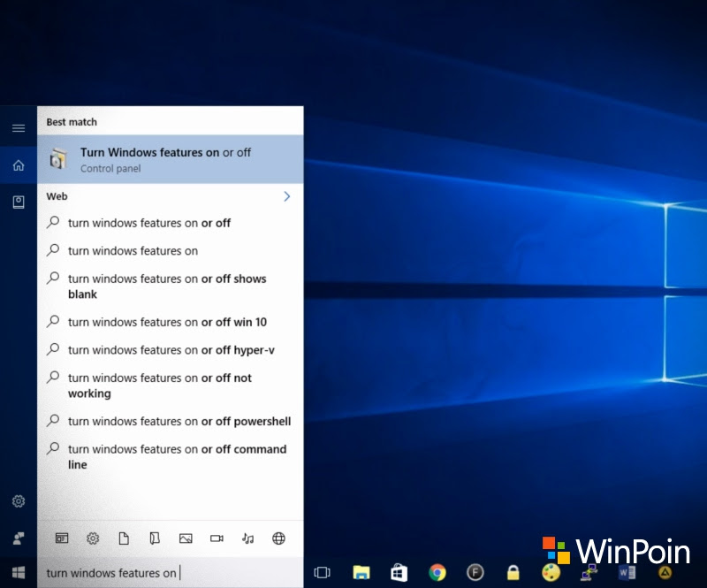This screenshot has width=707, height=588.
Task: Open the padlock app on taskbar
Action: [513, 573]
